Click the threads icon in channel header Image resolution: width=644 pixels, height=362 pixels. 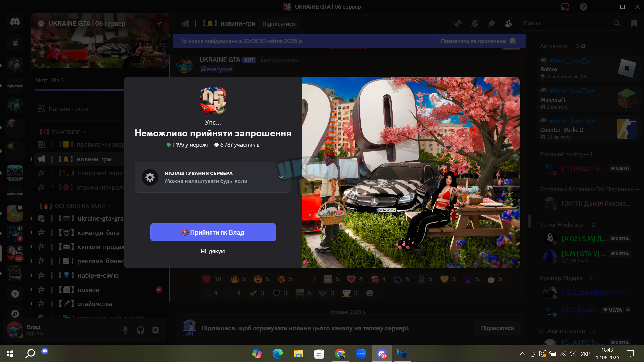point(458,24)
